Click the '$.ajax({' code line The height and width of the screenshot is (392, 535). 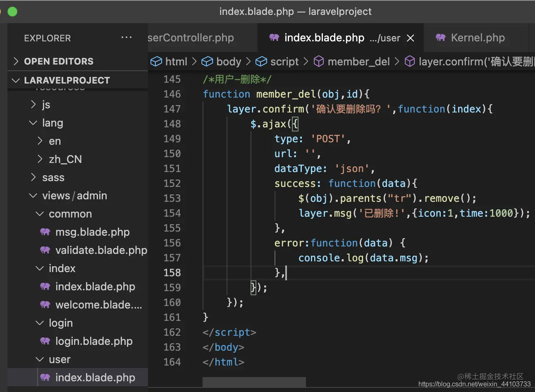coord(274,124)
